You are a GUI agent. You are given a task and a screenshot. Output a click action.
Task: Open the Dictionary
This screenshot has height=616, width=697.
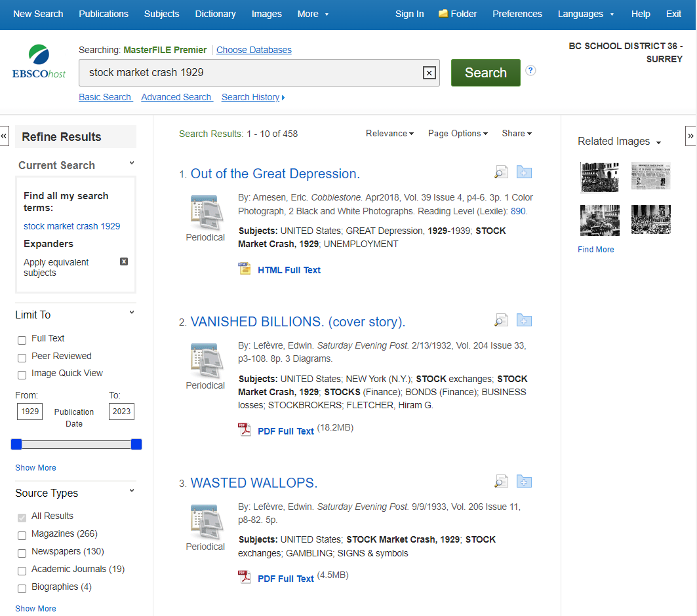coord(215,14)
